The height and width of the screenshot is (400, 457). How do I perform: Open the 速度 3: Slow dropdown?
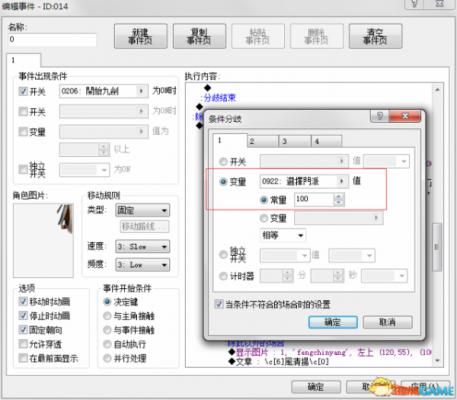pos(142,247)
